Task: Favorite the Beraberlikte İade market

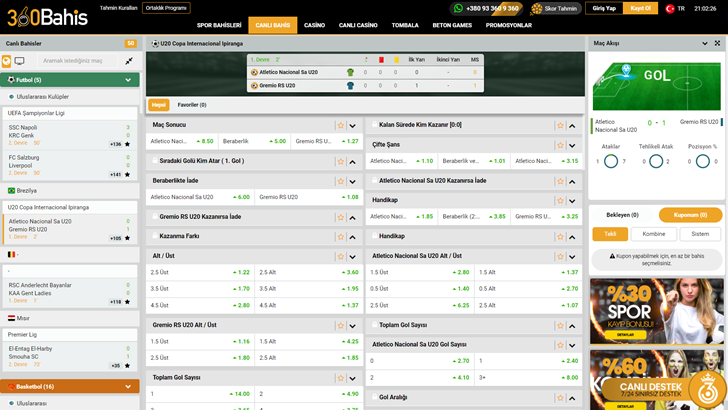Action: [x=341, y=181]
